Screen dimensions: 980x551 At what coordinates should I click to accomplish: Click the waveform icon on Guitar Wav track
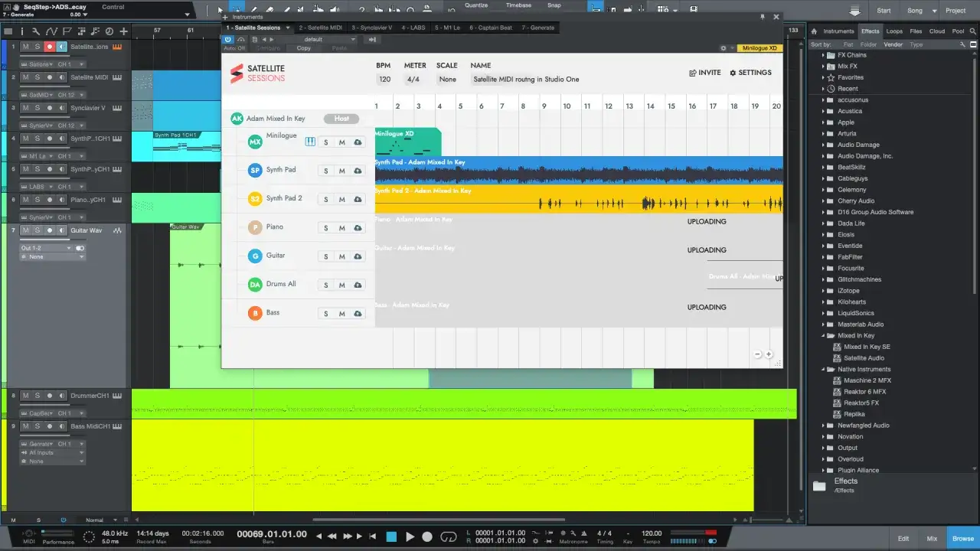[117, 230]
